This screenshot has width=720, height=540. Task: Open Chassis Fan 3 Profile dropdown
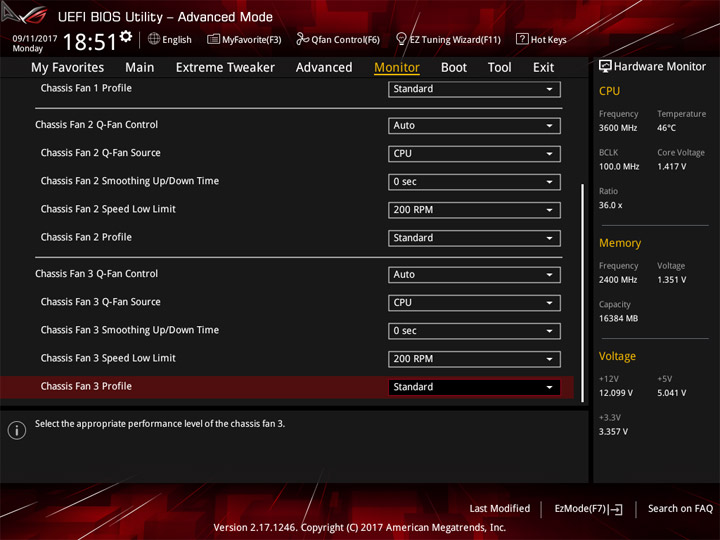[x=474, y=387]
